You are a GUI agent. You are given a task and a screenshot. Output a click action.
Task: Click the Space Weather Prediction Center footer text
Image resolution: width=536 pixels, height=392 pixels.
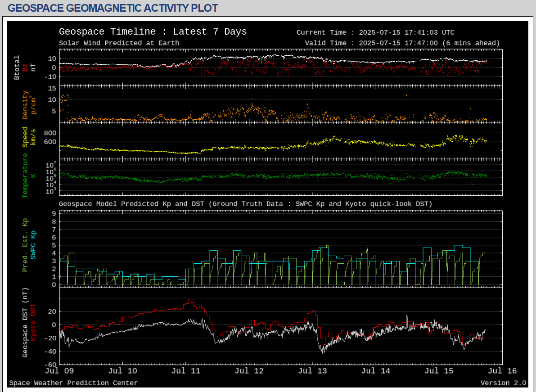73,383
